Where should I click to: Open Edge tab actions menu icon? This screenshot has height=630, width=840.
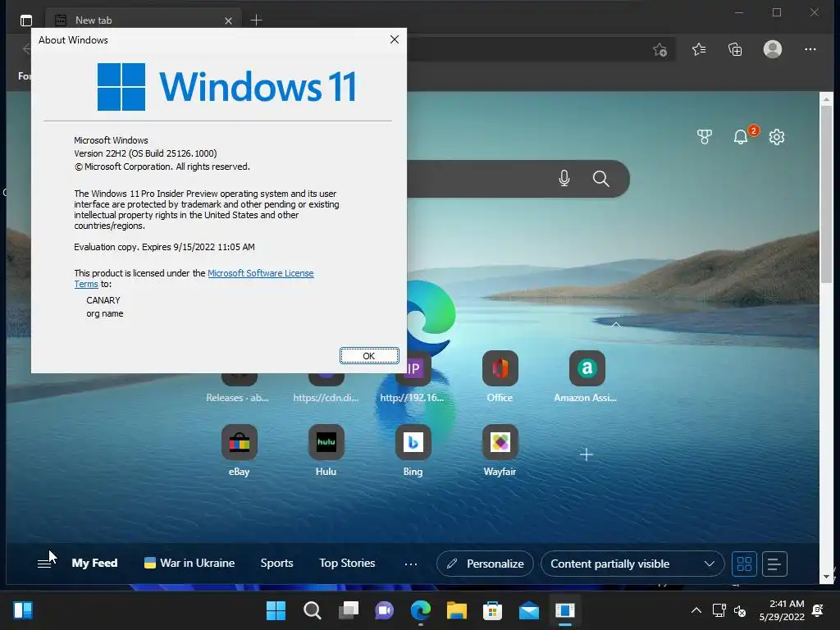pos(25,21)
